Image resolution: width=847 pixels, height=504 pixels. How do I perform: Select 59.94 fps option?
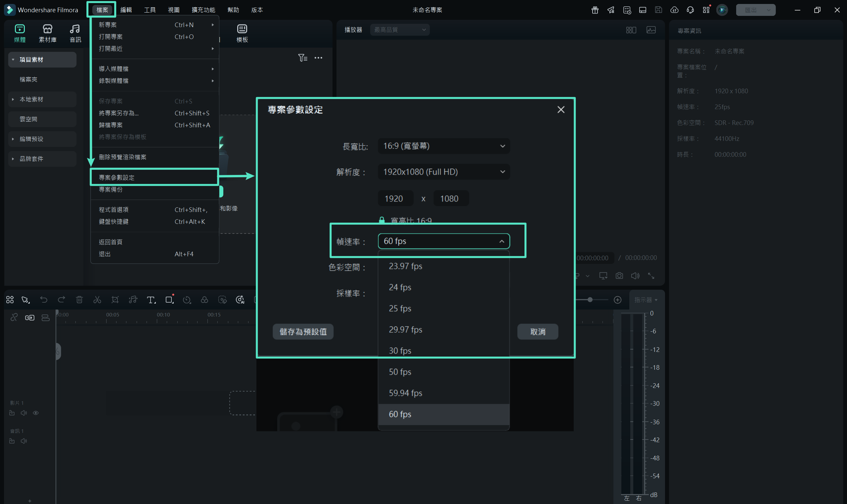[443, 393]
